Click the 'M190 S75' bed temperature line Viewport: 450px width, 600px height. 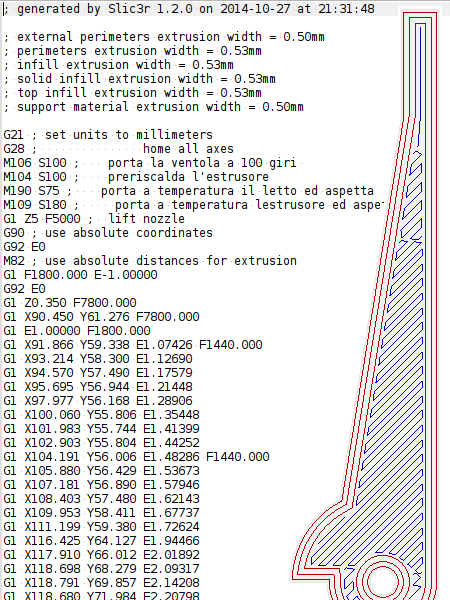[189, 191]
